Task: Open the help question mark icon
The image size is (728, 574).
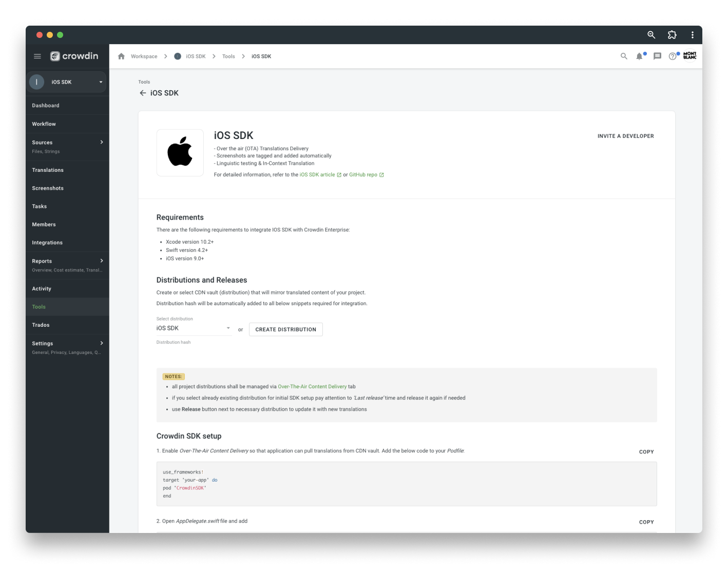Action: pyautogui.click(x=673, y=56)
